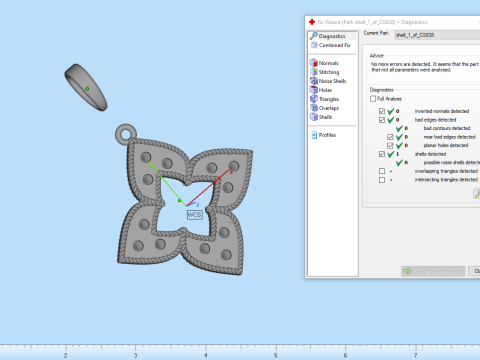The image size is (480, 360).
Task: Click the magnifier update button in Diagnostics
Action: coord(477,194)
